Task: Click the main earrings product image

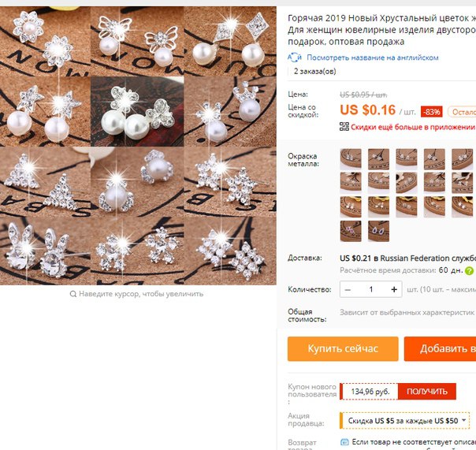Action: pos(138,146)
